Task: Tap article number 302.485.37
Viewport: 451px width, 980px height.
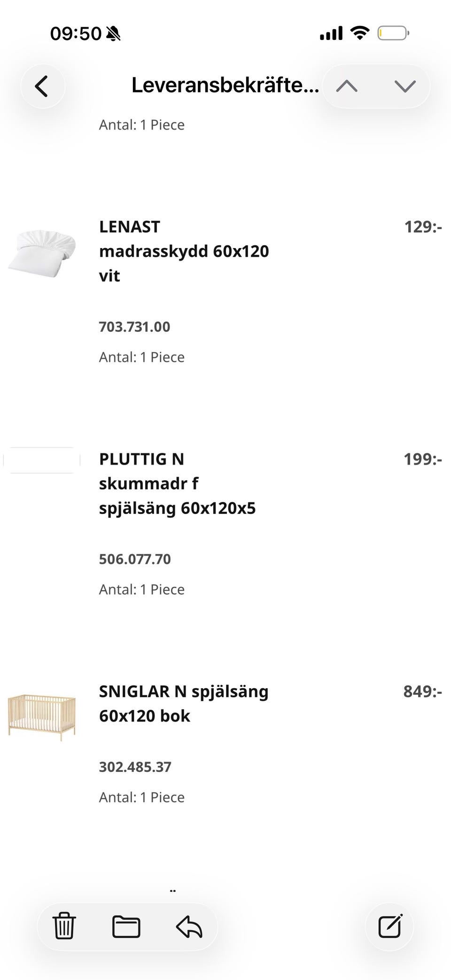Action: (x=135, y=767)
